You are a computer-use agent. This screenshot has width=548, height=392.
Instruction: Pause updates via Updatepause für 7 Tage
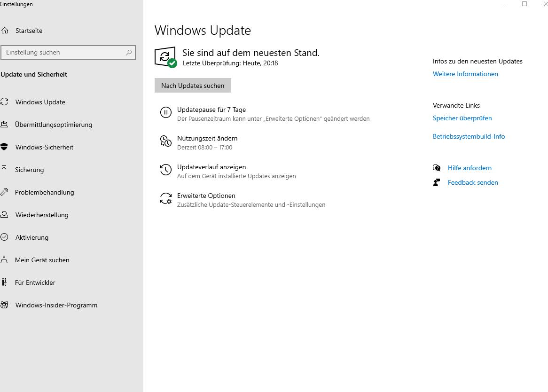tap(211, 110)
